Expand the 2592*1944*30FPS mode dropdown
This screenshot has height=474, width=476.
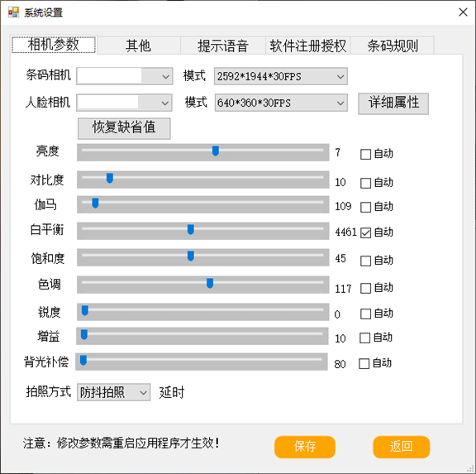pos(281,76)
